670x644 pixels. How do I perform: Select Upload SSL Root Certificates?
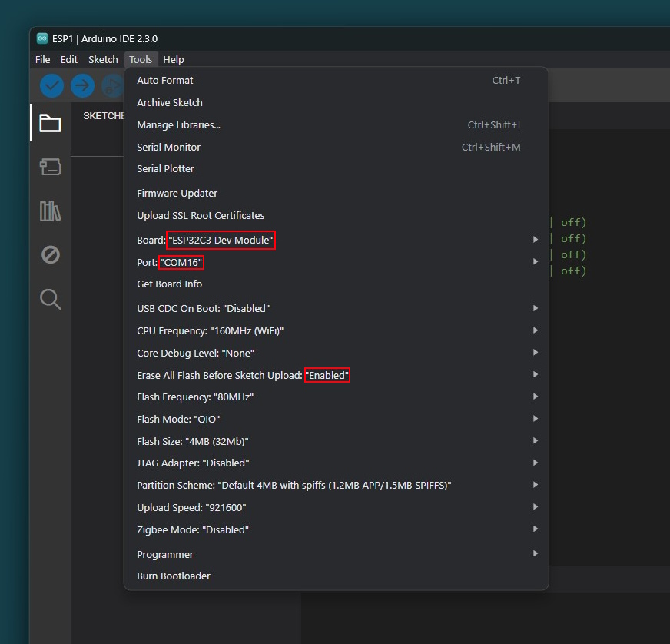click(x=336, y=215)
